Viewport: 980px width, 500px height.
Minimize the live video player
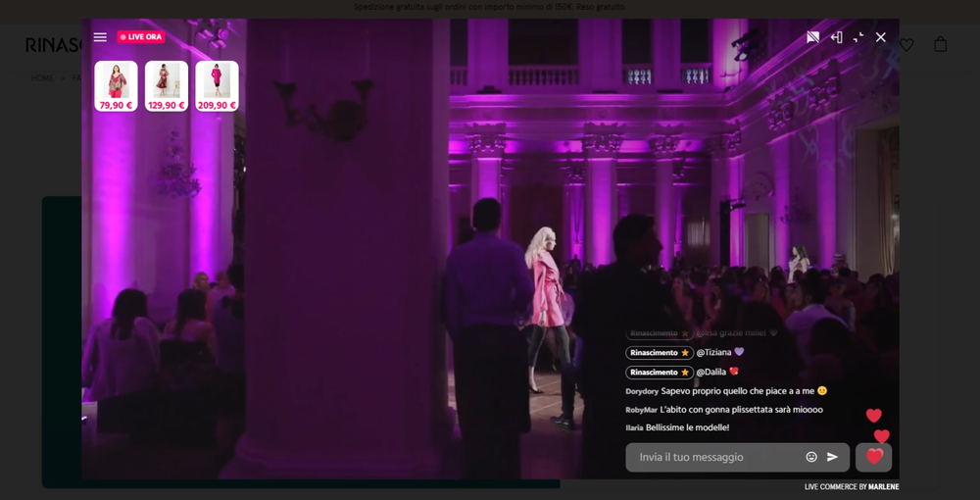click(858, 37)
